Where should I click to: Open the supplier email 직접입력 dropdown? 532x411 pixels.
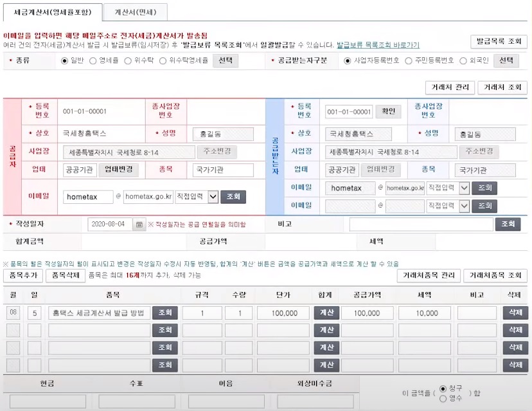196,197
